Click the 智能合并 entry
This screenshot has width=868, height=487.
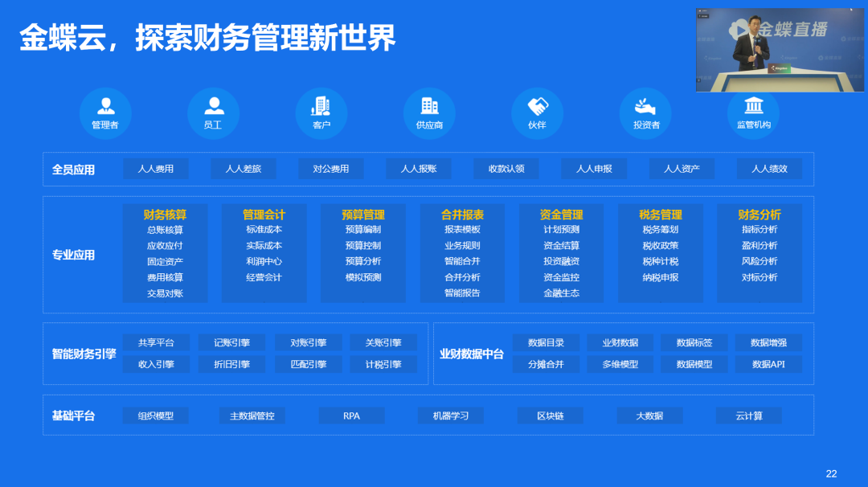point(462,262)
